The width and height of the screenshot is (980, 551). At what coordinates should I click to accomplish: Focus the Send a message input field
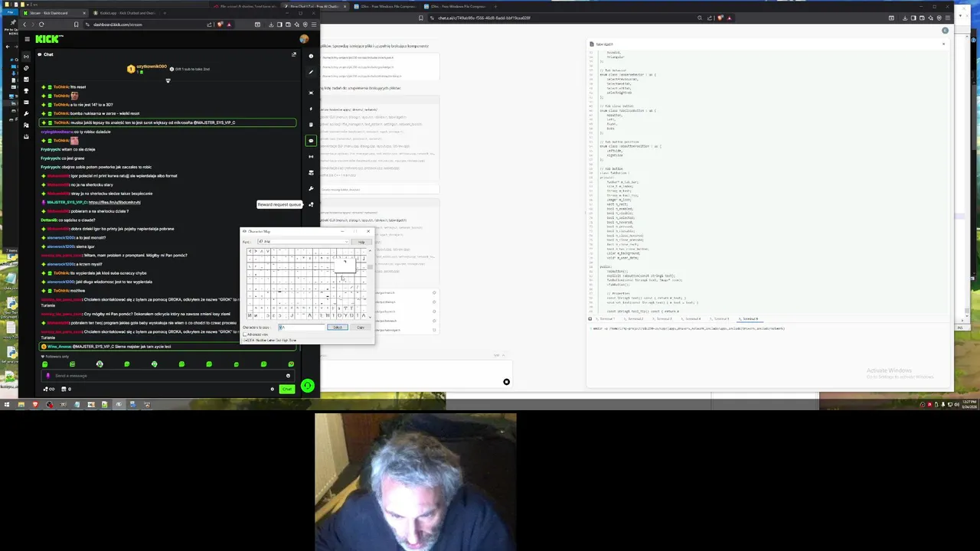[168, 376]
